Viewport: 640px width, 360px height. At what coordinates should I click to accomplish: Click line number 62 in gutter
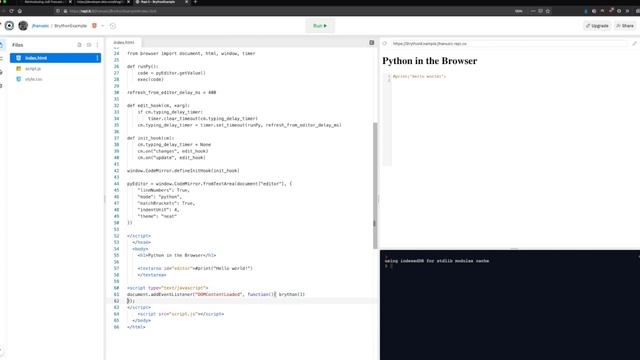(x=117, y=301)
